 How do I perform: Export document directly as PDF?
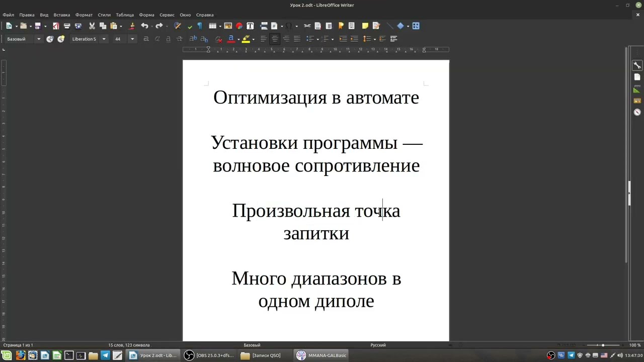click(56, 26)
